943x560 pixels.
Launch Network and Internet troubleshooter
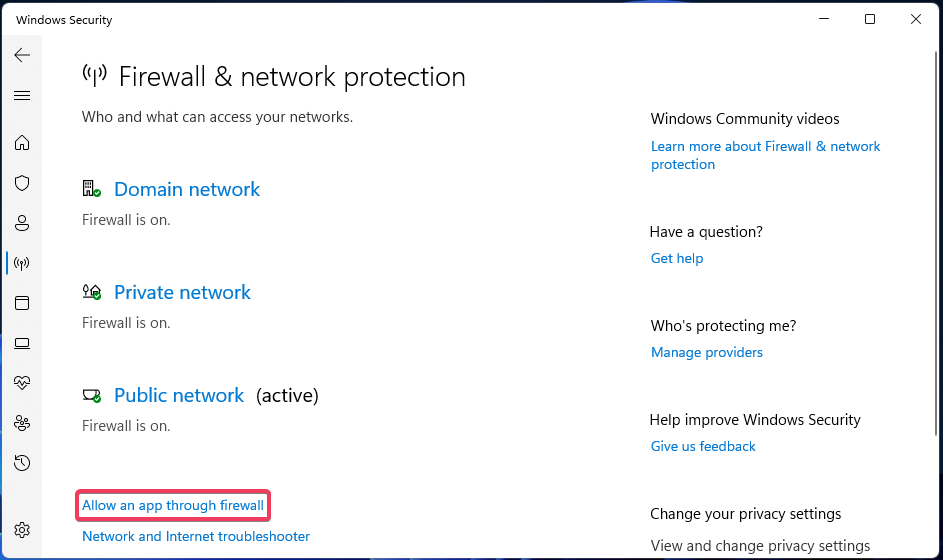point(196,537)
